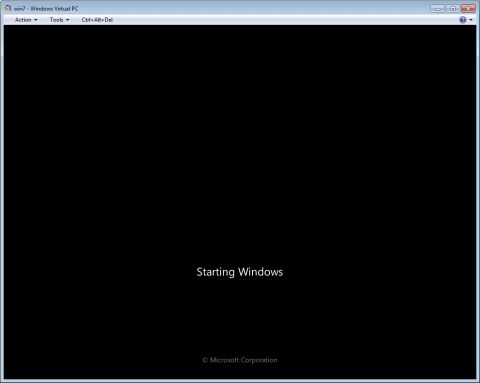Open the Tools menu
The height and width of the screenshot is (383, 480).
(59, 20)
